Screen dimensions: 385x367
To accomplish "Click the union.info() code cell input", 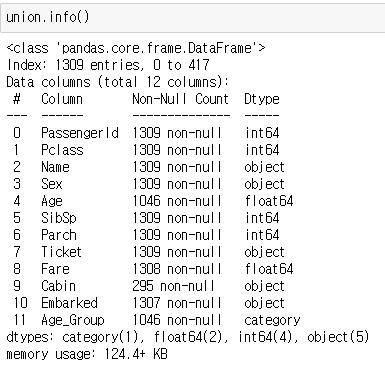I will pyautogui.click(x=193, y=18).
